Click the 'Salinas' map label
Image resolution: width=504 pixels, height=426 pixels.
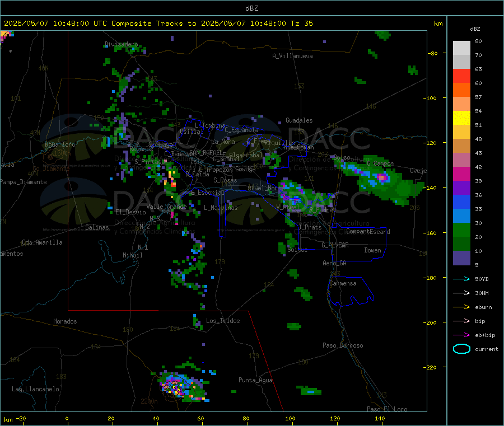pyautogui.click(x=97, y=227)
